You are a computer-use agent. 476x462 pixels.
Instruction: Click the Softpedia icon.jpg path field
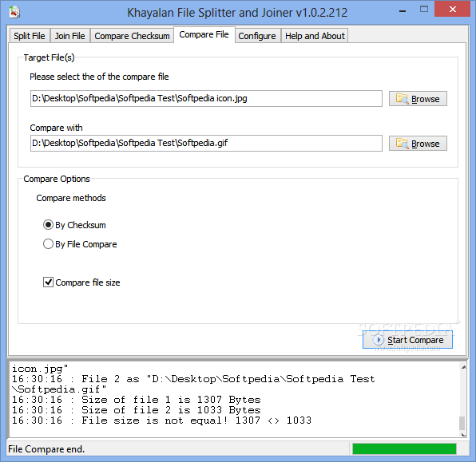206,98
